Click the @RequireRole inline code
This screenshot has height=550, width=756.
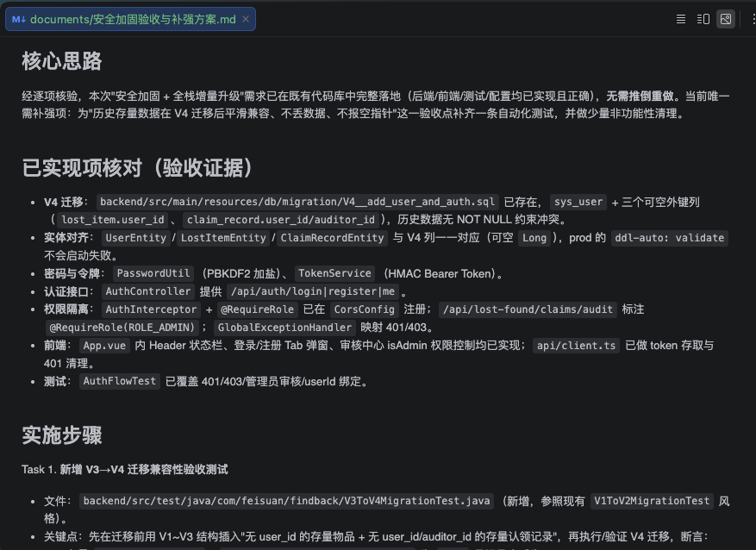click(x=257, y=309)
